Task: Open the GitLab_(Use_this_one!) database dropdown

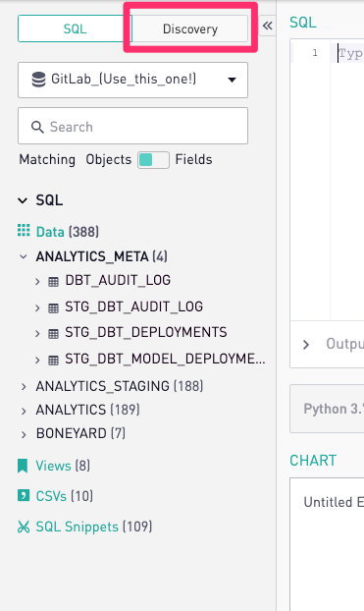Action: 132,80
